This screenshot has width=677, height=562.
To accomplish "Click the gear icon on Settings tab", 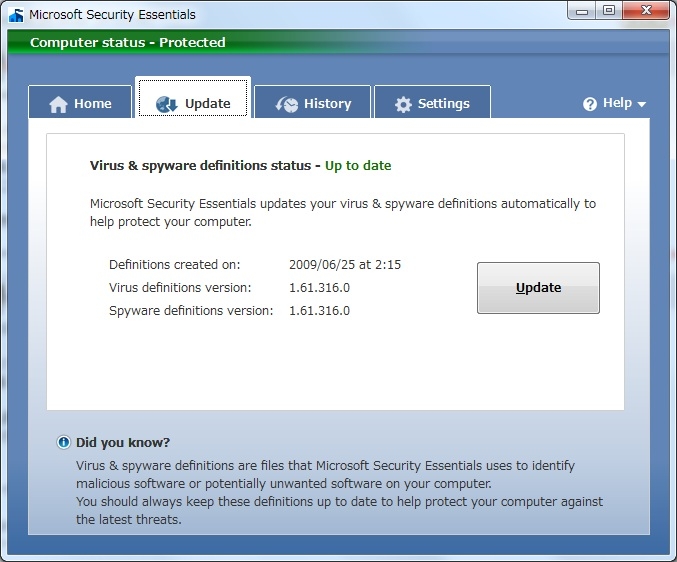I will [x=403, y=104].
